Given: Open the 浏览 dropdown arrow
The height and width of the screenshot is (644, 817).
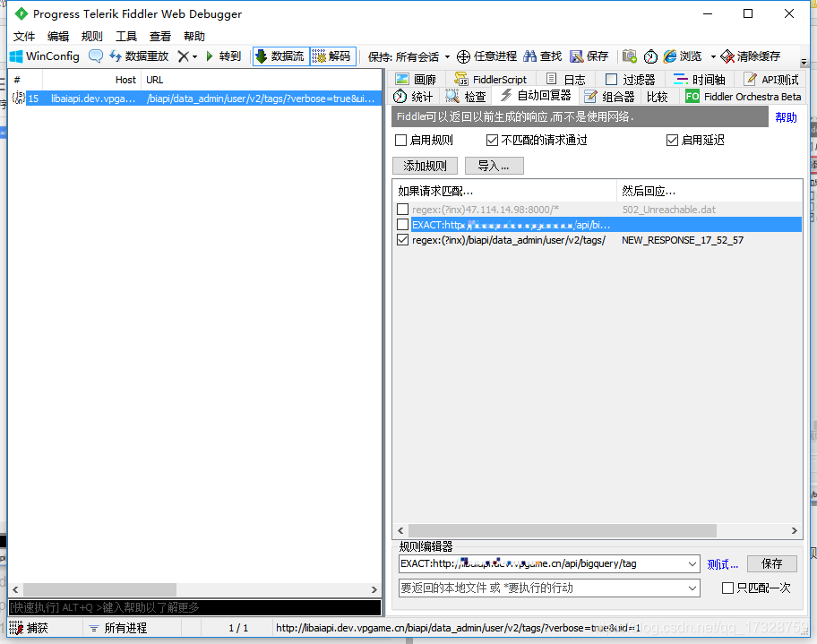Looking at the screenshot, I should (x=713, y=56).
